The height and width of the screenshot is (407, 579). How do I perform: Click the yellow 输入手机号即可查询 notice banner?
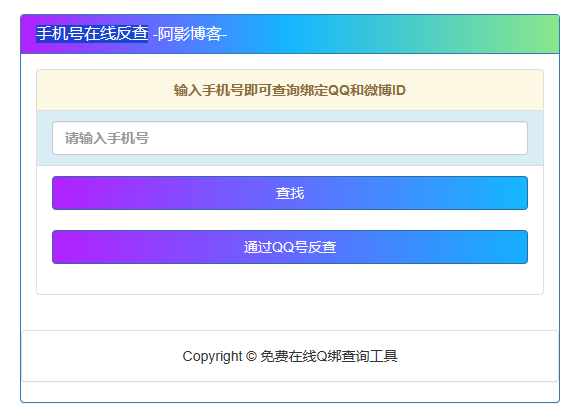coord(290,90)
